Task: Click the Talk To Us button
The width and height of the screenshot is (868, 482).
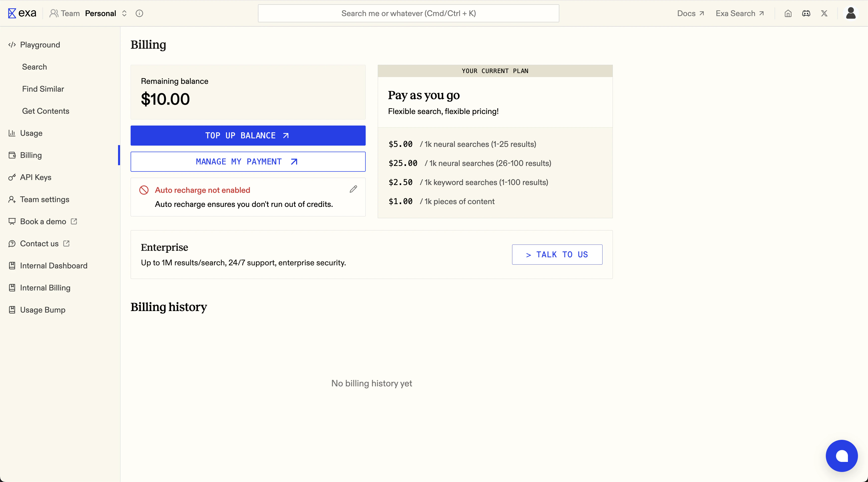Action: (557, 255)
